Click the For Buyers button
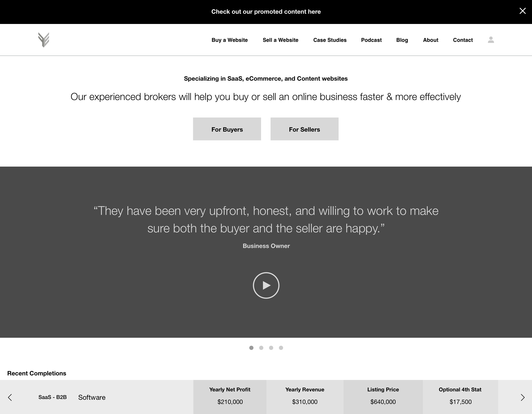 click(x=227, y=129)
